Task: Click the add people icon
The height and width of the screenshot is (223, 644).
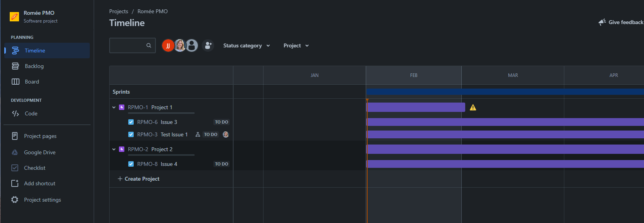Action: click(x=208, y=45)
